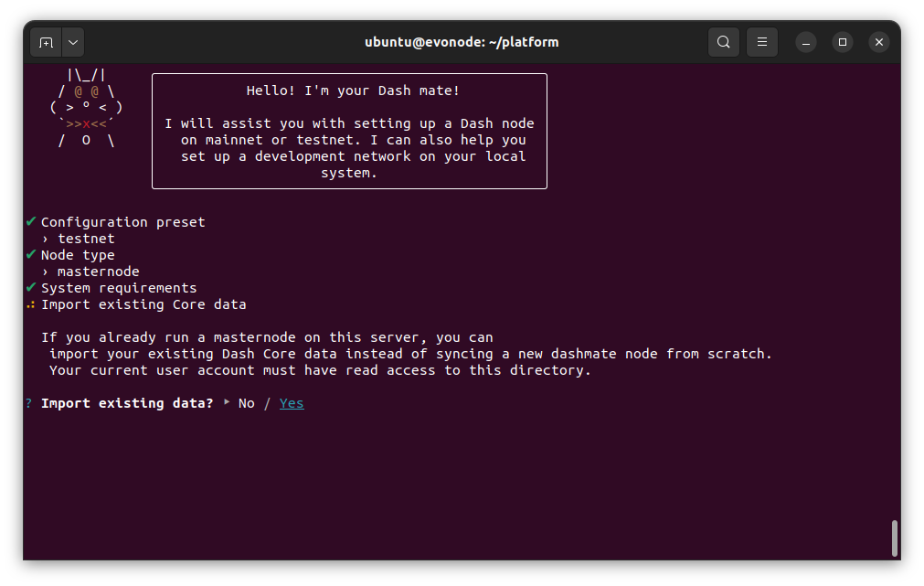Image resolution: width=924 pixels, height=586 pixels.
Task: Choose No for import existing data
Action: (246, 403)
